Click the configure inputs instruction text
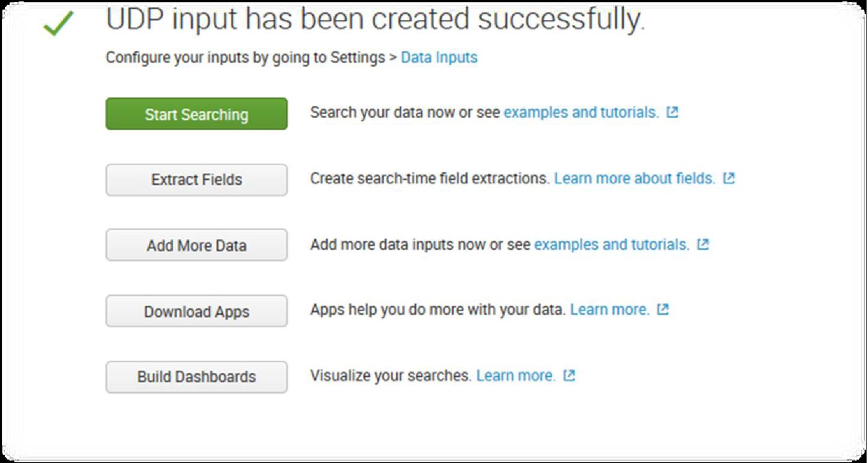 (x=247, y=57)
